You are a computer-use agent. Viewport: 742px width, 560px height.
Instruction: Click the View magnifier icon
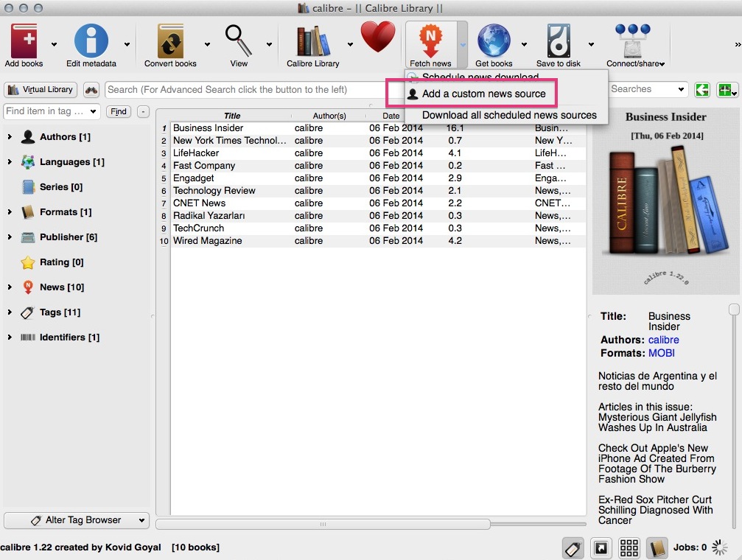[238, 41]
